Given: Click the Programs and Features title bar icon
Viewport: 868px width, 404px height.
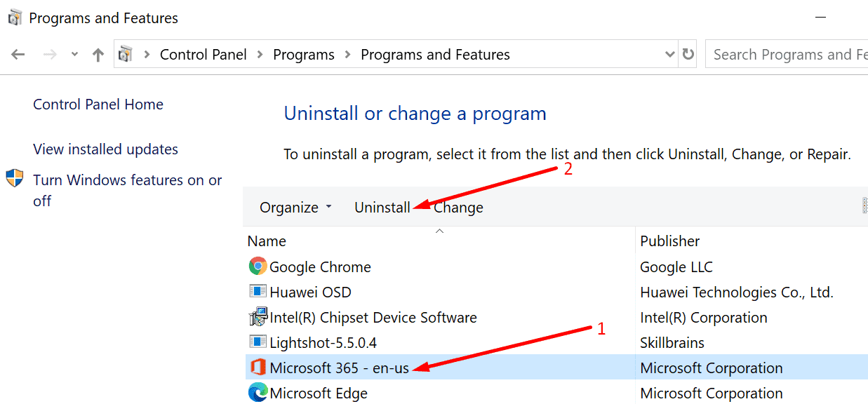Looking at the screenshot, I should point(15,18).
